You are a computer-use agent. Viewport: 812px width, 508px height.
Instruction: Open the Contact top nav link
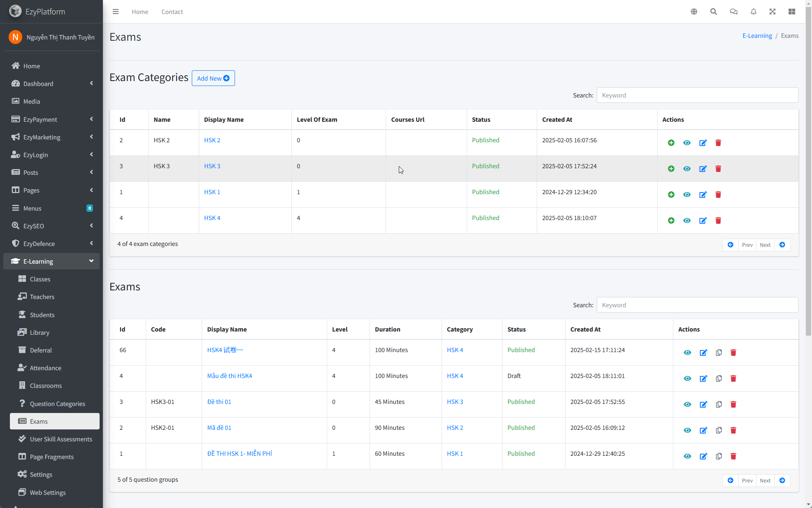pos(172,12)
